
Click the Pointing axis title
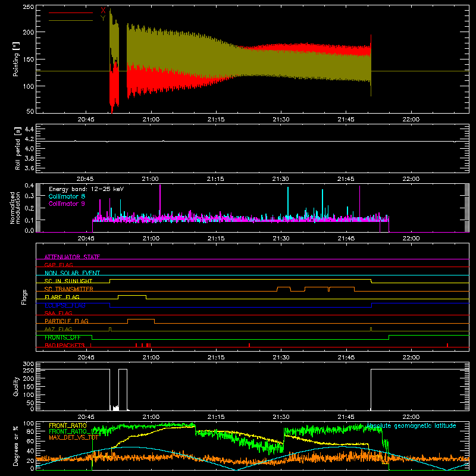pos(15,59)
